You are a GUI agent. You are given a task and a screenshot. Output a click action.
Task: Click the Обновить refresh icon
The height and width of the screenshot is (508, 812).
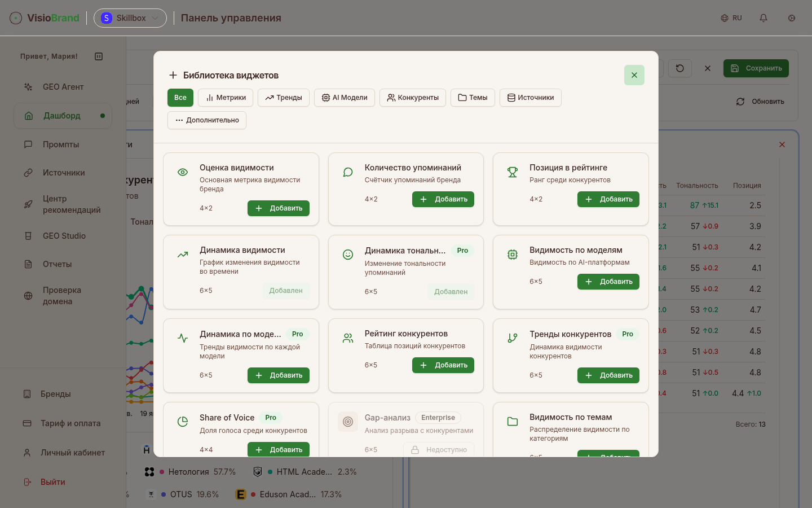(740, 102)
